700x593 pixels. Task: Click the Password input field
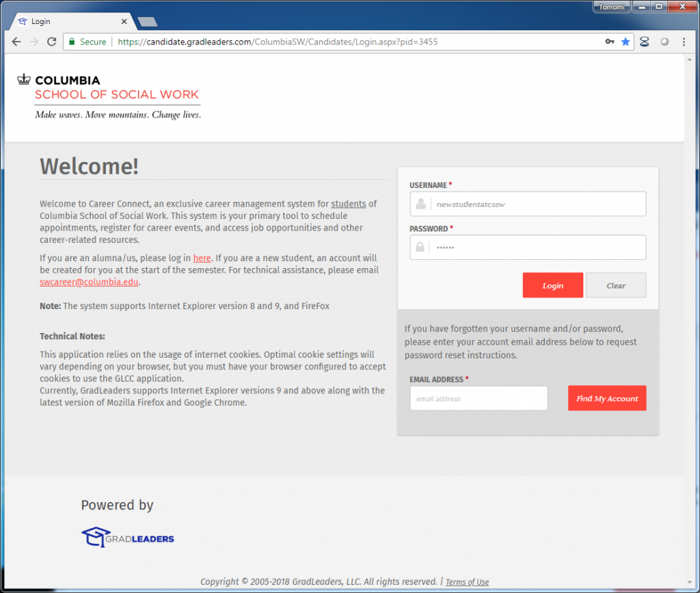pos(528,248)
